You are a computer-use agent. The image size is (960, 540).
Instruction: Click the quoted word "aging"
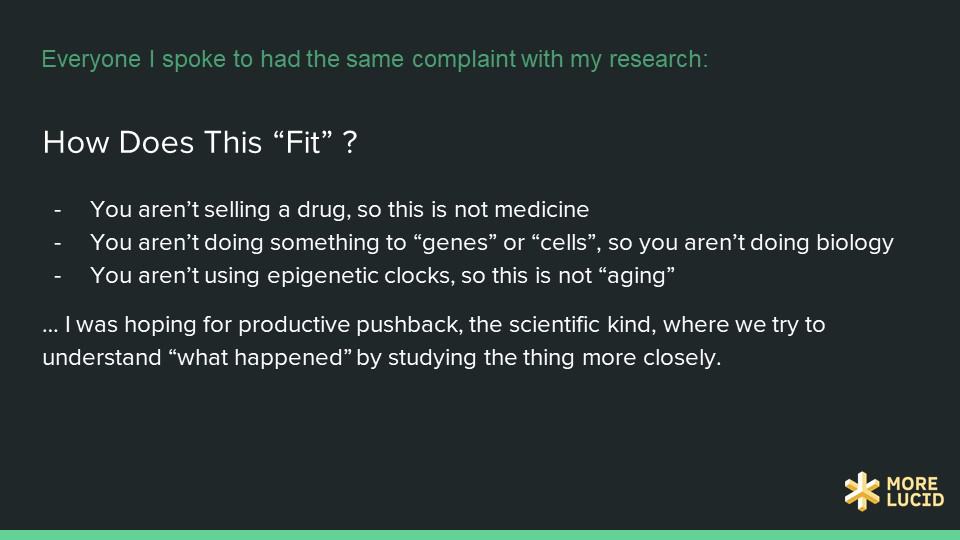pos(636,276)
